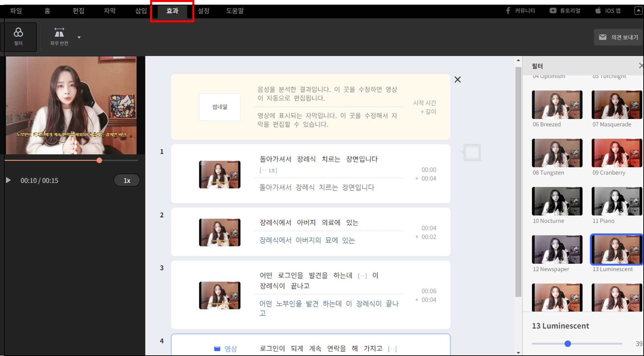The image size is (644, 356).
Task: Click the clip list vertical scrollbar thumb
Action: [518, 182]
